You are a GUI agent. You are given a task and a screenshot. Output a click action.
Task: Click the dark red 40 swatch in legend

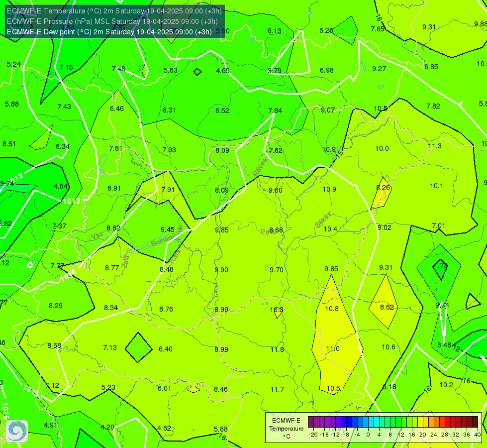coord(475,422)
